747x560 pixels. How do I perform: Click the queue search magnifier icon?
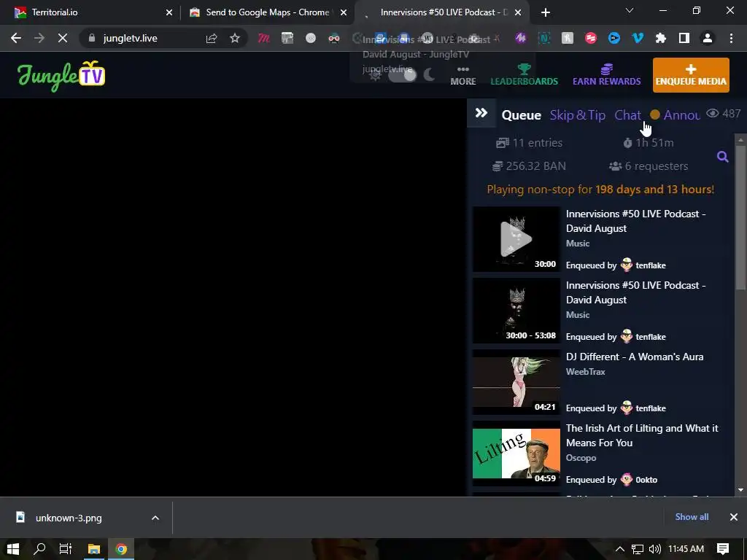coord(722,156)
